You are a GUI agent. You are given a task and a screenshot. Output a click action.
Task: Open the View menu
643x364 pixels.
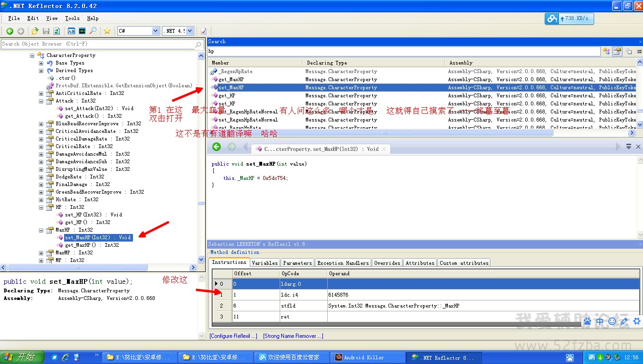pyautogui.click(x=52, y=19)
